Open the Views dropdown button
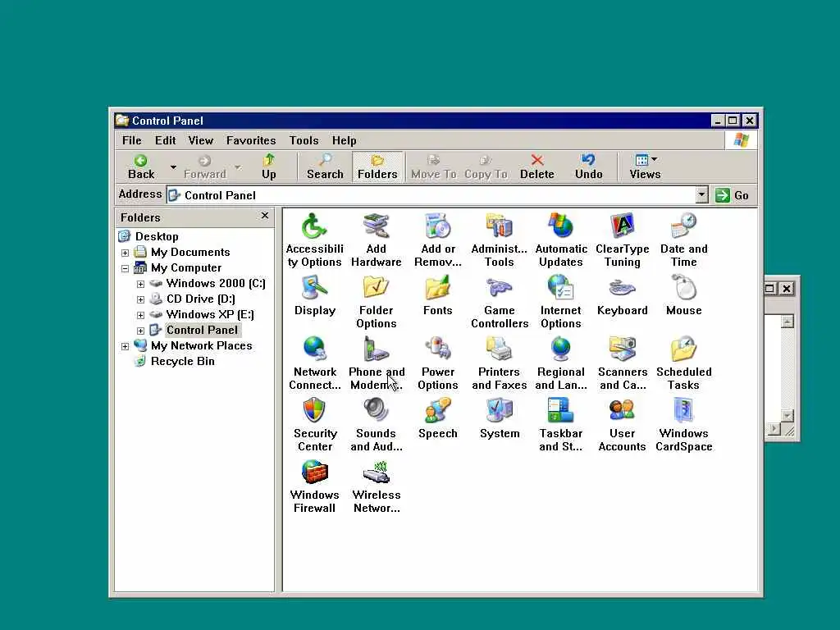This screenshot has width=840, height=630. coord(646,167)
